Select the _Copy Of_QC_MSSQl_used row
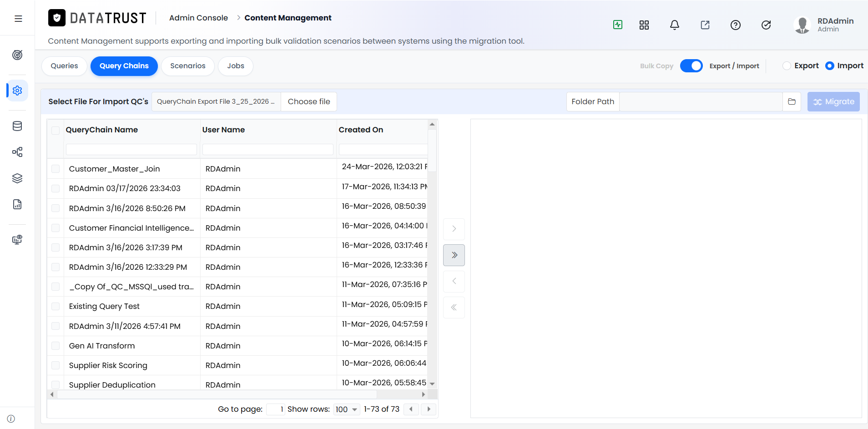The width and height of the screenshot is (868, 429). (237, 287)
